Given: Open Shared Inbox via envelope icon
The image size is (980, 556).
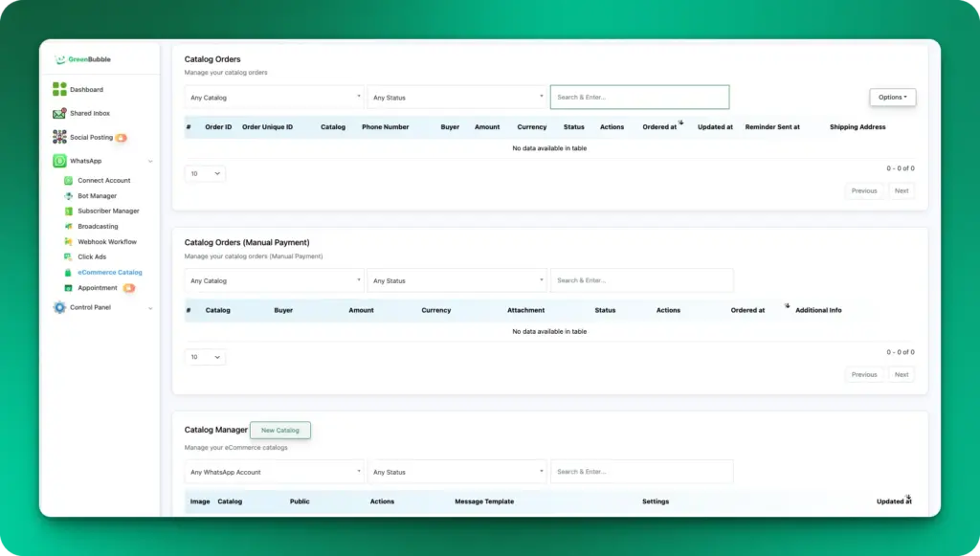Looking at the screenshot, I should coord(59,113).
